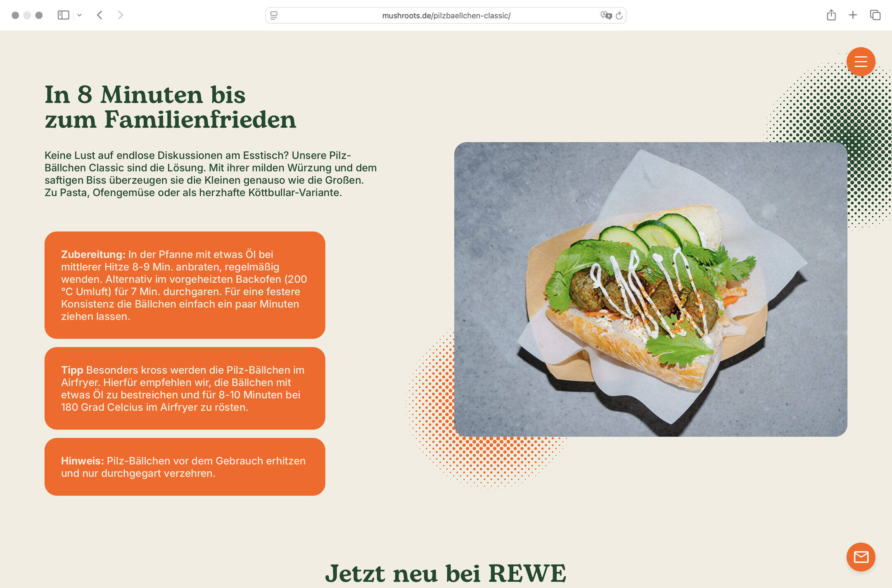Open the orange hamburger menu button

861,62
